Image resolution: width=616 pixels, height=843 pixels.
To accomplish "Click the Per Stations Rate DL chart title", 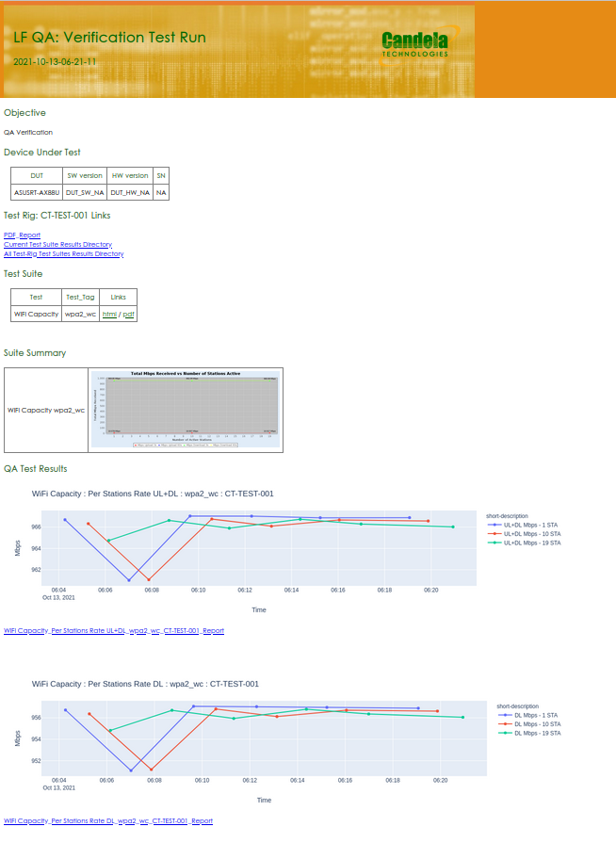I will (145, 684).
